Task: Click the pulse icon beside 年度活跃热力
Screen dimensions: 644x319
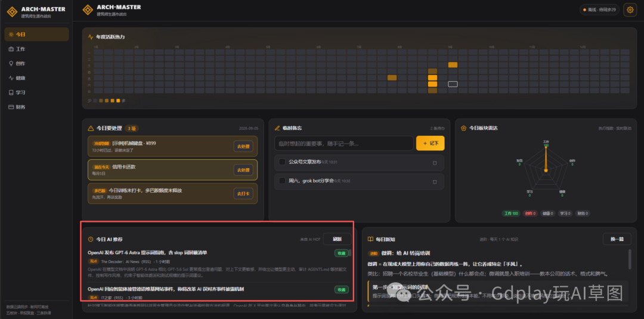Action: (91, 37)
